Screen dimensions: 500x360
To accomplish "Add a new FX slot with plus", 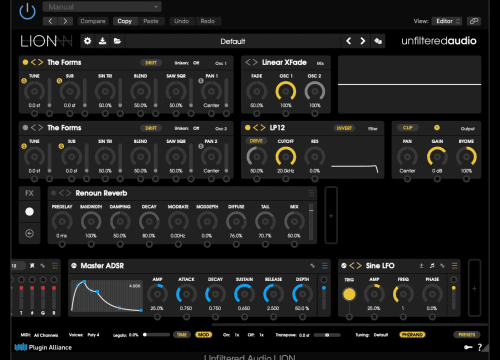I will [x=331, y=216].
